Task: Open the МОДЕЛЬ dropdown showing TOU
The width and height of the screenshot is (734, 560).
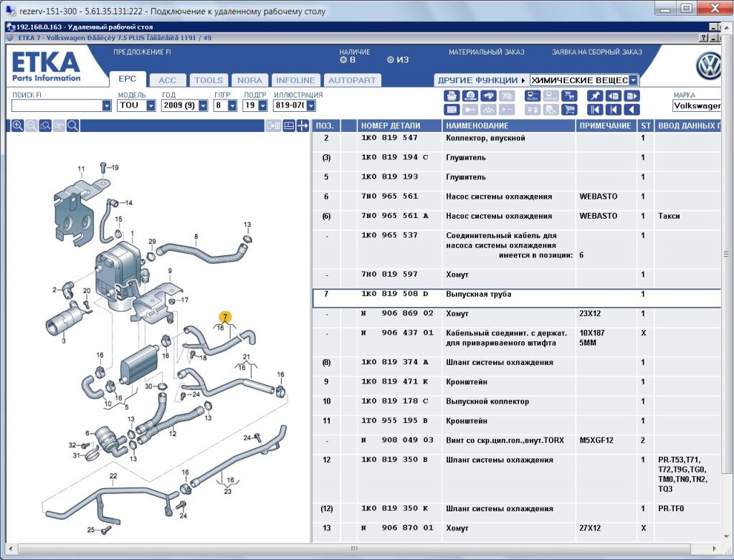Action: coord(151,106)
